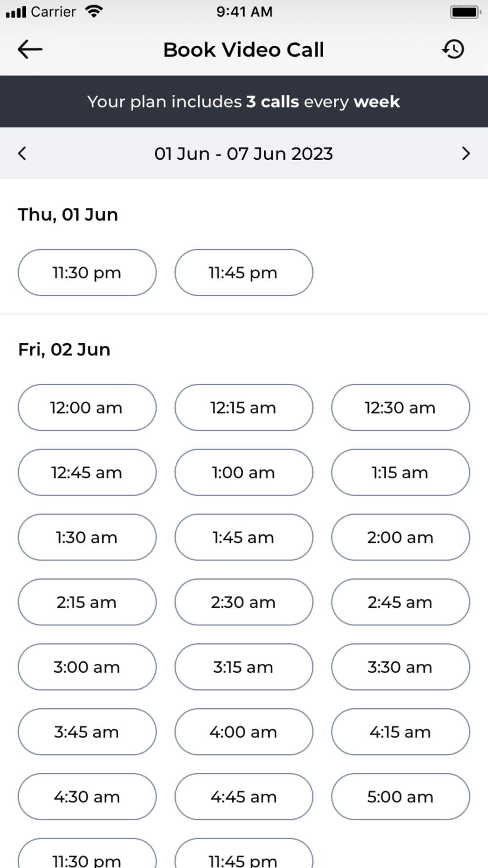This screenshot has width=488, height=868.
Task: Book the 12:00 am slot on Friday
Action: (87, 408)
